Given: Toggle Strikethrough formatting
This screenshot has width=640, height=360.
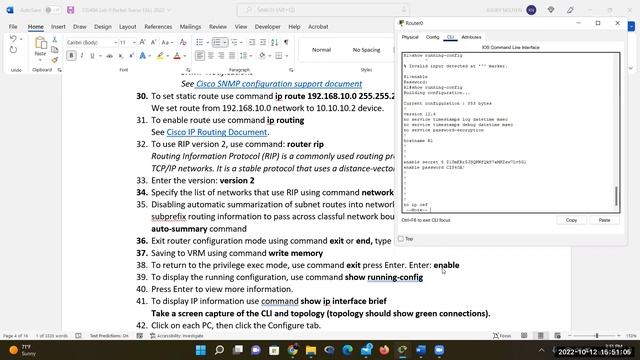Looking at the screenshot, I should coord(109,56).
